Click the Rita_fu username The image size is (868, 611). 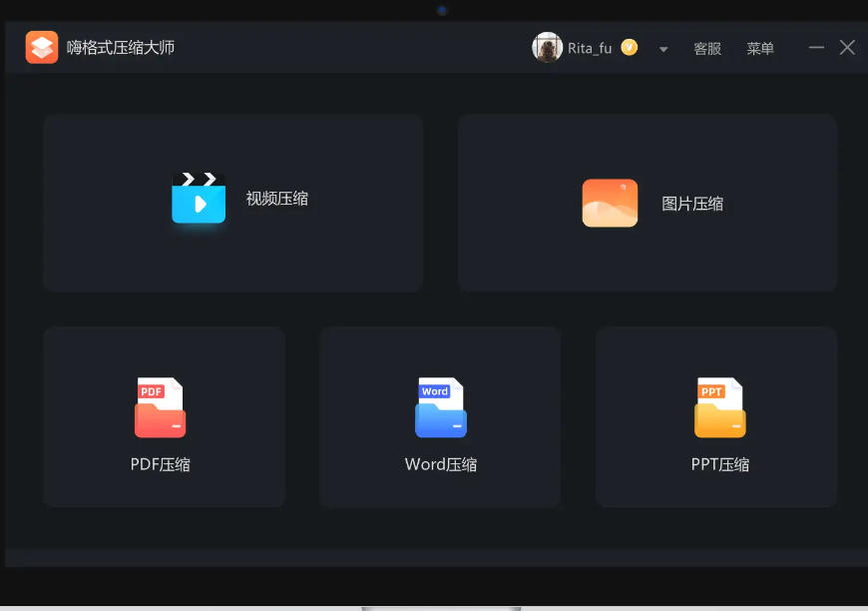(590, 49)
